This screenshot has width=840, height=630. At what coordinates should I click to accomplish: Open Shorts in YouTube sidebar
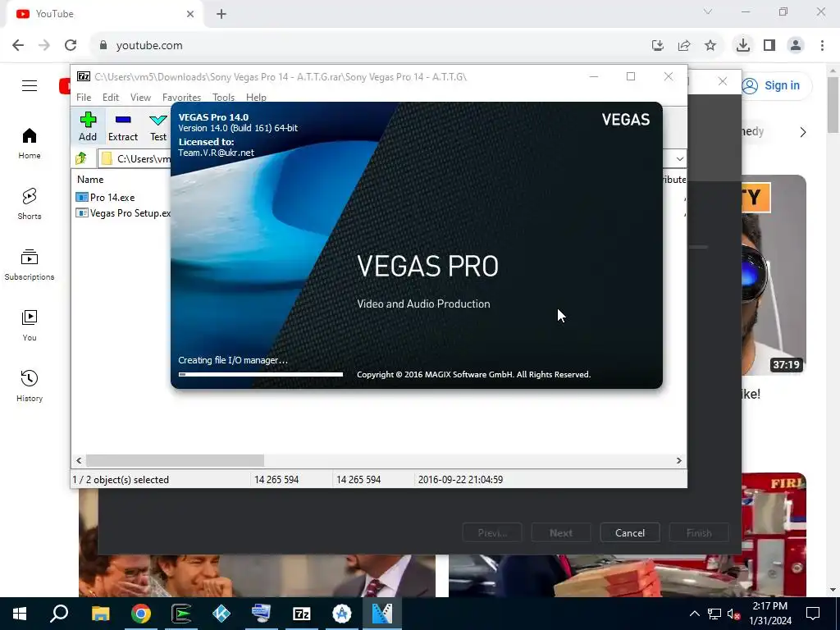point(30,204)
